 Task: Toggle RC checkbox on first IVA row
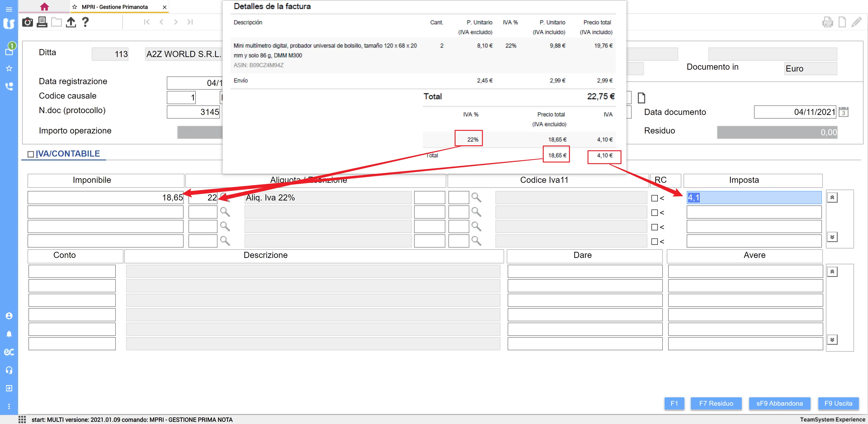[654, 198]
